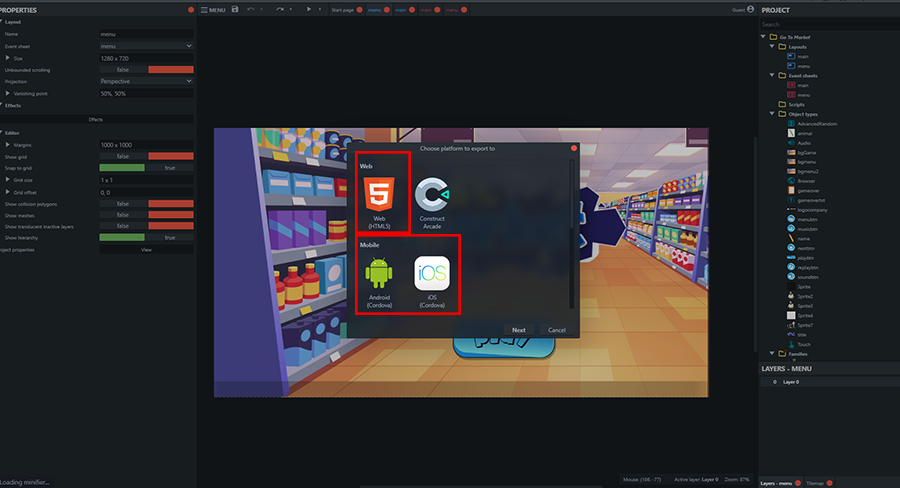Viewport: 900px width, 488px height.
Task: Switch to the Start page tab
Action: [x=343, y=10]
